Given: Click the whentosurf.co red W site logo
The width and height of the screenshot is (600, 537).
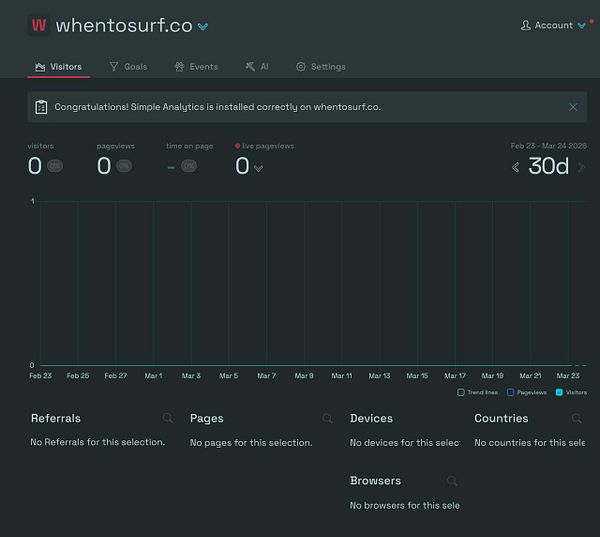Looking at the screenshot, I should (x=39, y=25).
